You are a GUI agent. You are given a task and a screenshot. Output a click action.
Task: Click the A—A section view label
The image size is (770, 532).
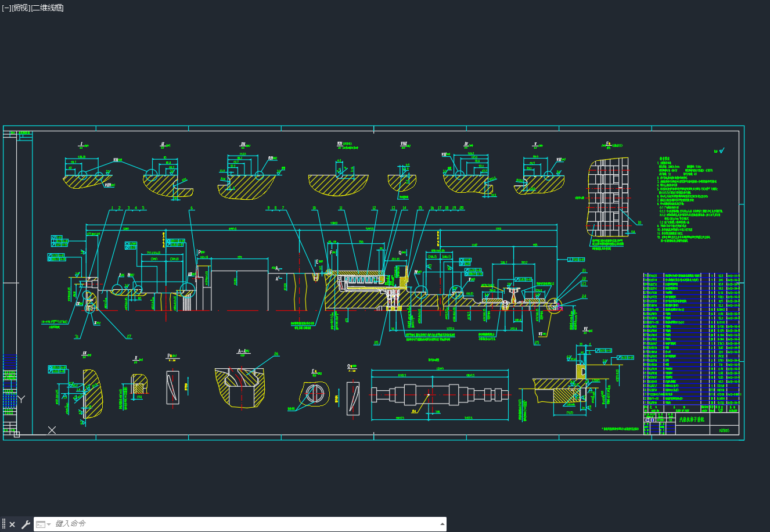[243, 352]
